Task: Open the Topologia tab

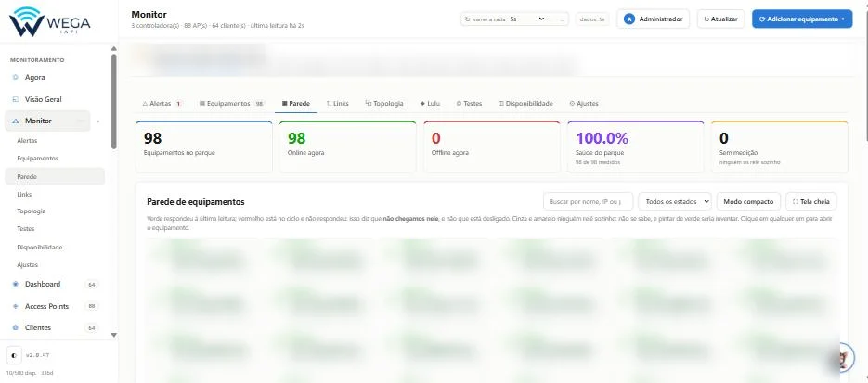Action: click(384, 103)
